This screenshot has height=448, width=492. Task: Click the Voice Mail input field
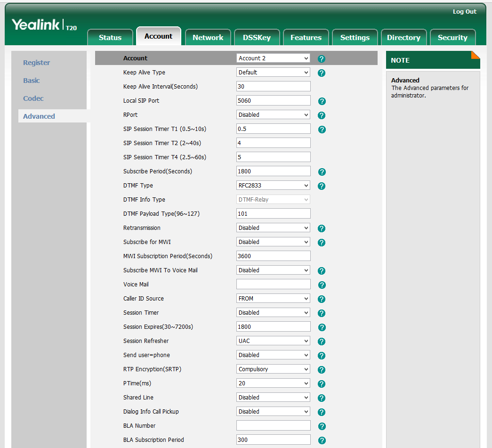(273, 285)
